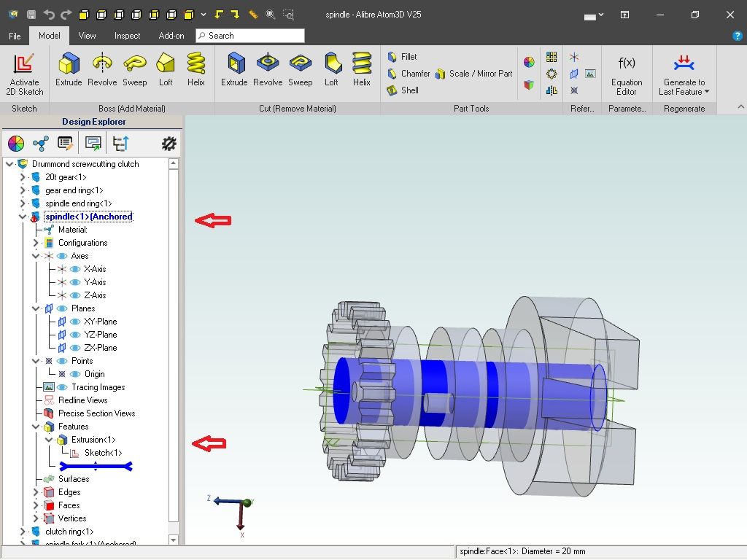Toggle Z-Axis visibility eye

tap(75, 295)
